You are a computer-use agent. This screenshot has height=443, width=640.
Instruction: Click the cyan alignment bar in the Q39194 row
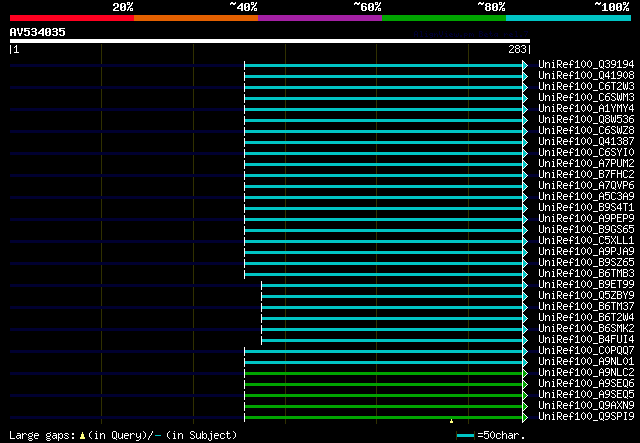click(x=384, y=65)
